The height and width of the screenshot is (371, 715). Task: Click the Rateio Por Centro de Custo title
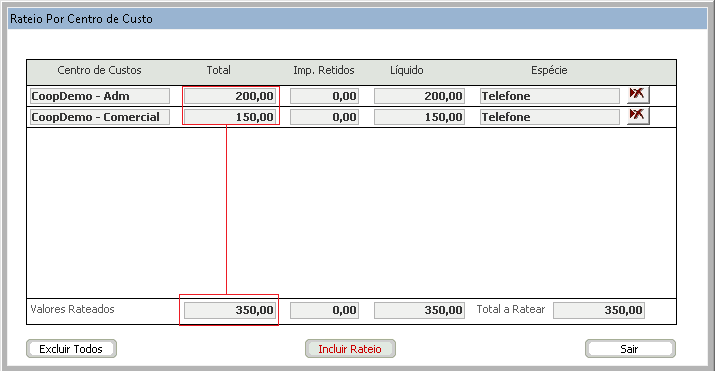[x=81, y=19]
